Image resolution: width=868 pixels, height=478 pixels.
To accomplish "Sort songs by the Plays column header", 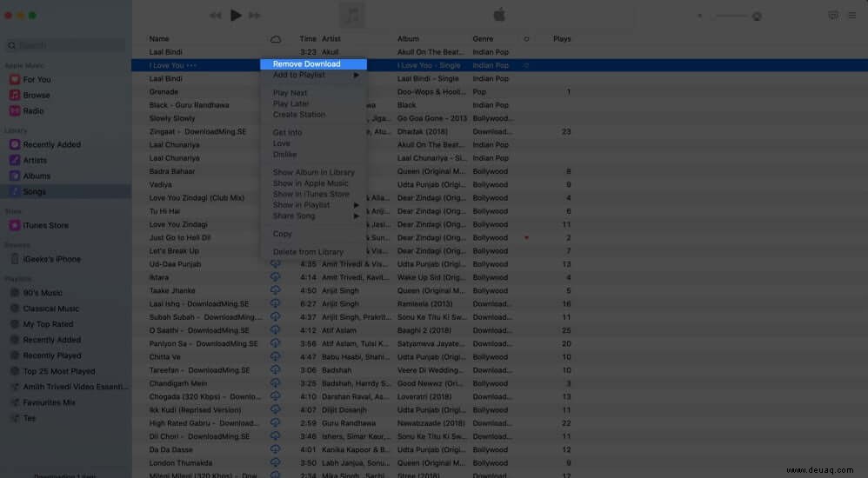I will [562, 39].
